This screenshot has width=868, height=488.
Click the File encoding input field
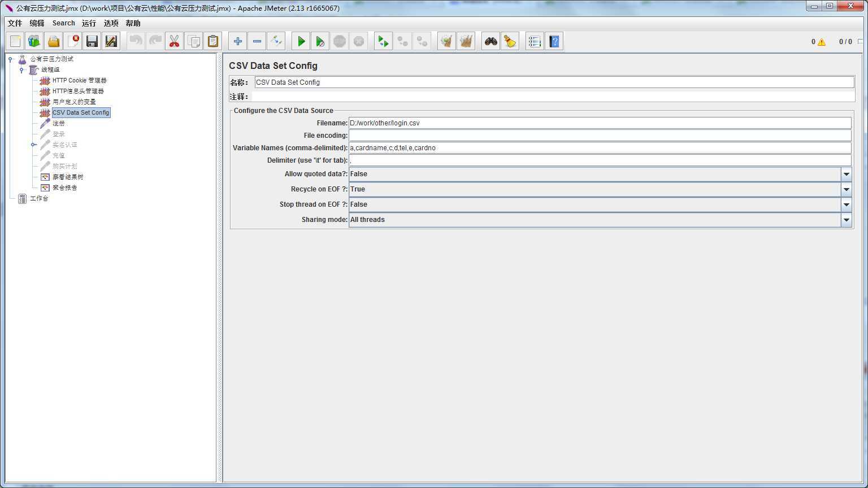600,136
